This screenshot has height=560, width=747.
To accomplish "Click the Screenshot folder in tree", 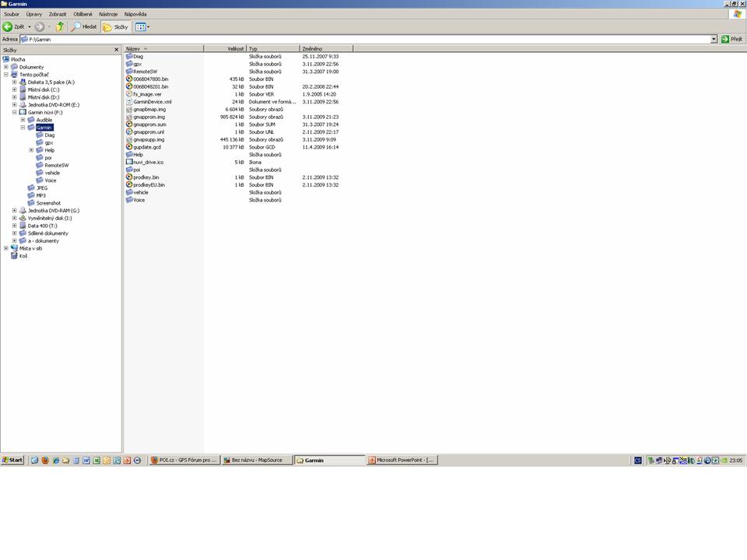I will coord(47,203).
